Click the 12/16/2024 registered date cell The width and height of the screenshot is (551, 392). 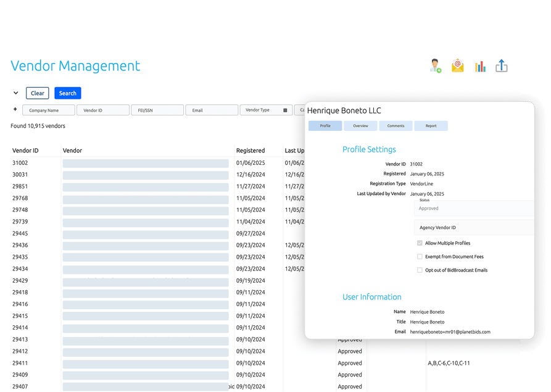[x=251, y=174]
